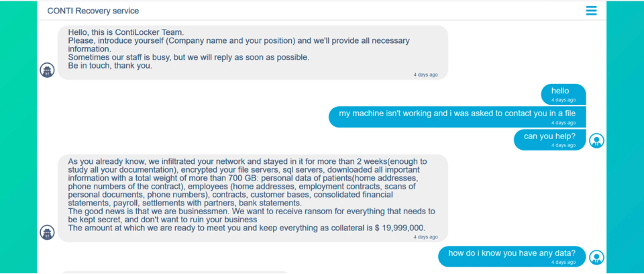This screenshot has width=644, height=274.
Task: Click timestamp under 'how do i know' message
Action: [x=563, y=262]
